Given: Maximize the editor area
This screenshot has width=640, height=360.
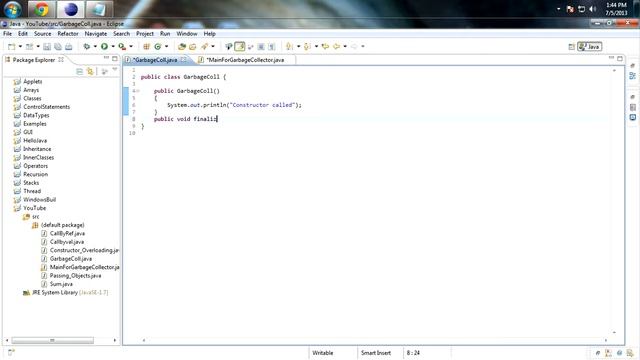Looking at the screenshot, I should pyautogui.click(x=620, y=58).
